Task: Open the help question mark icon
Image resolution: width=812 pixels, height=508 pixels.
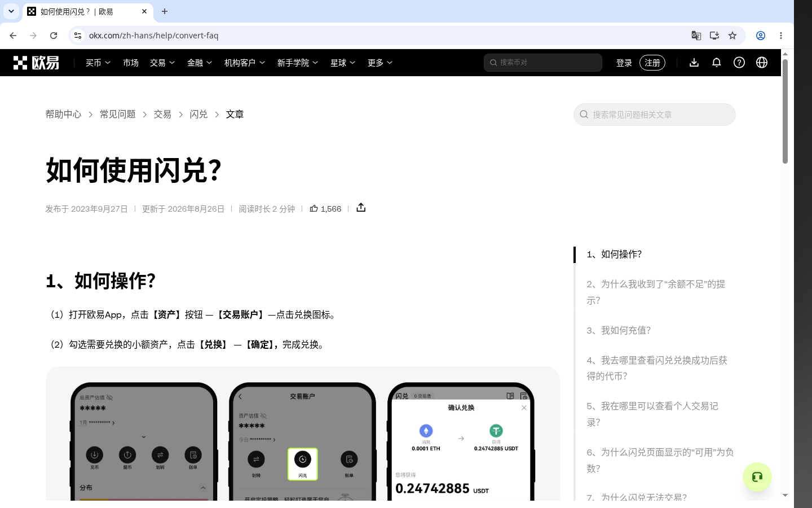Action: click(x=739, y=63)
